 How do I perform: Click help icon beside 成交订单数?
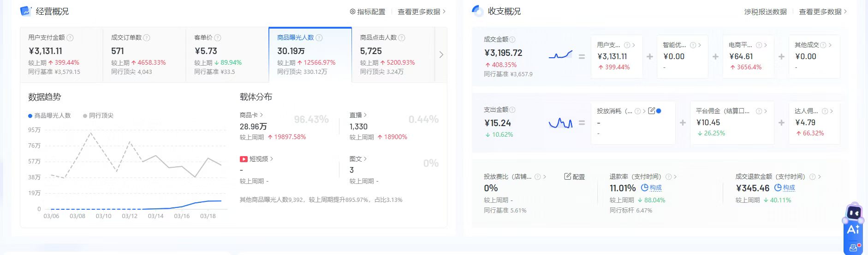147,38
